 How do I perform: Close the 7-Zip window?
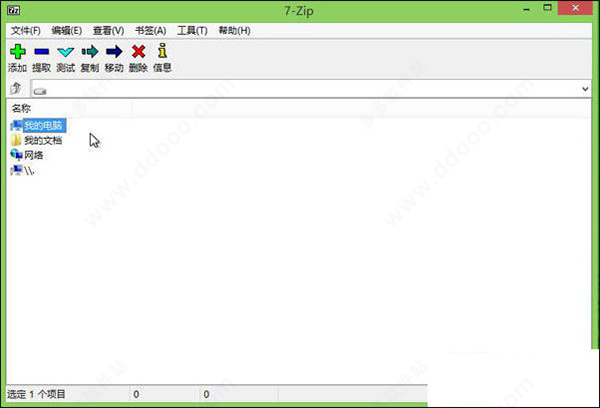point(575,8)
